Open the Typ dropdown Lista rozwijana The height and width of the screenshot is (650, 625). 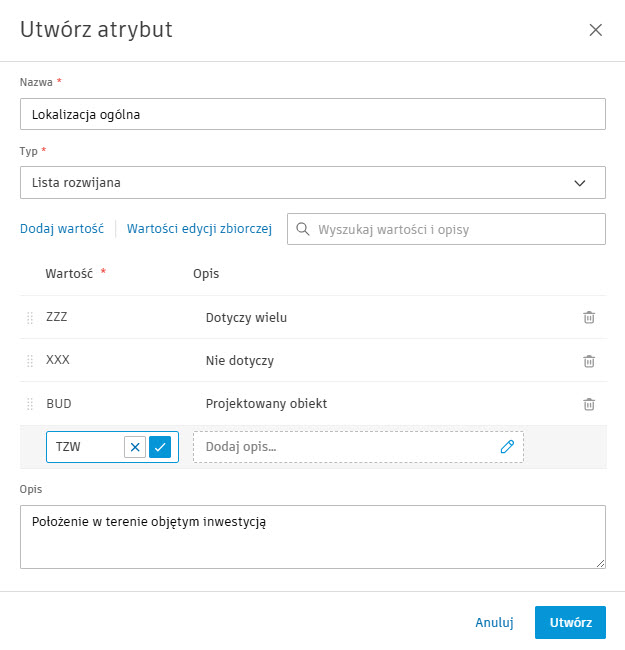pyautogui.click(x=313, y=182)
